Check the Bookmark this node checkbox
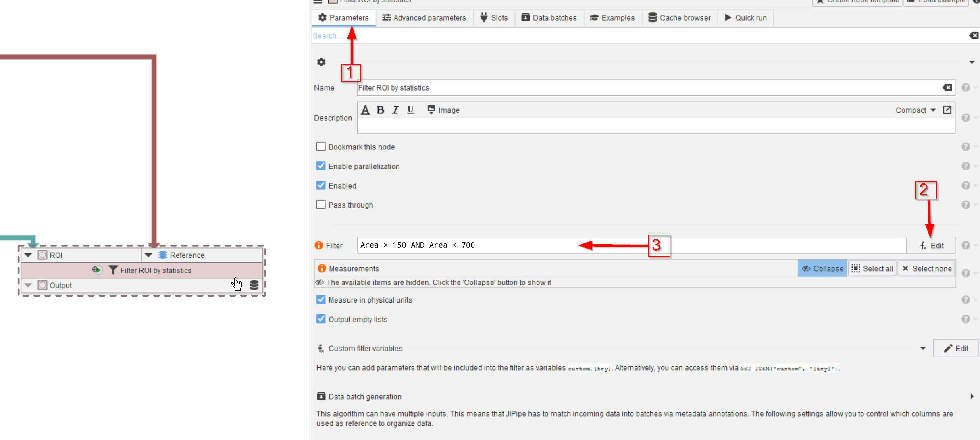980x440 pixels. pyautogui.click(x=321, y=147)
